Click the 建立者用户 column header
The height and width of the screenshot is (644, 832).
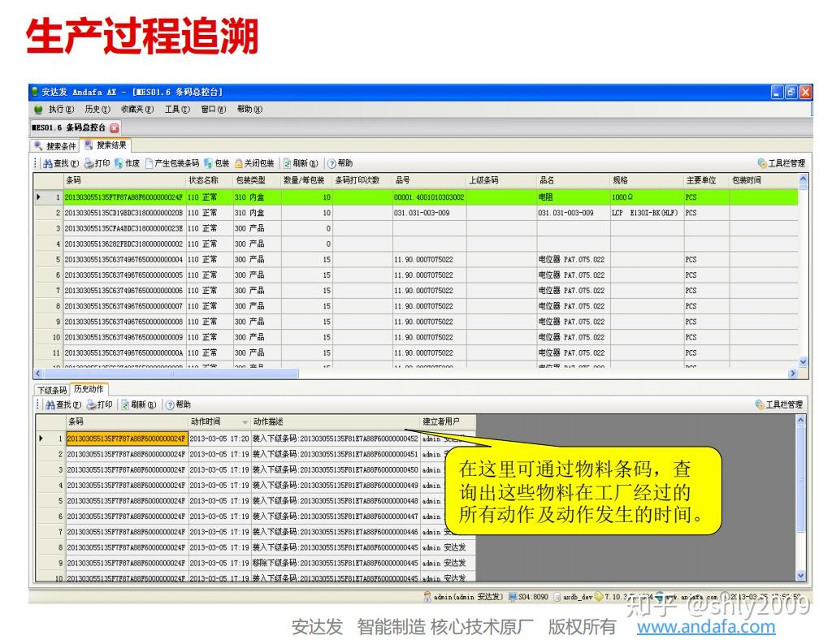448,421
